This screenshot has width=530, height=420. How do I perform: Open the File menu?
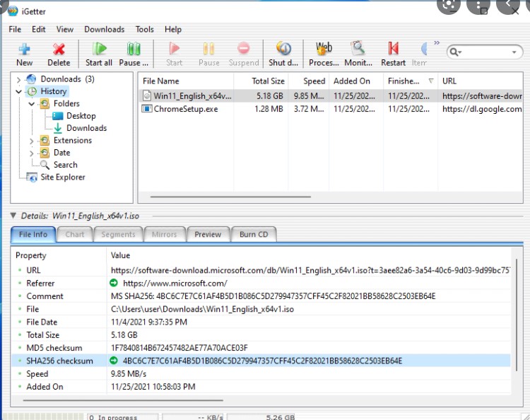(x=15, y=30)
